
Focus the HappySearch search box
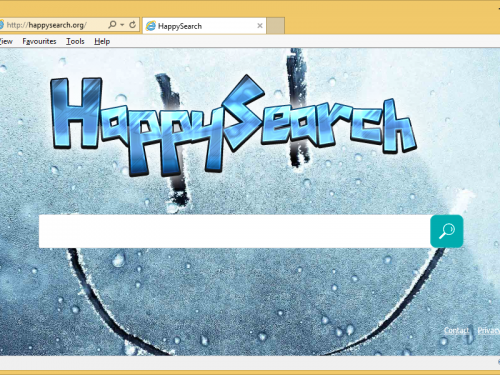click(x=234, y=231)
